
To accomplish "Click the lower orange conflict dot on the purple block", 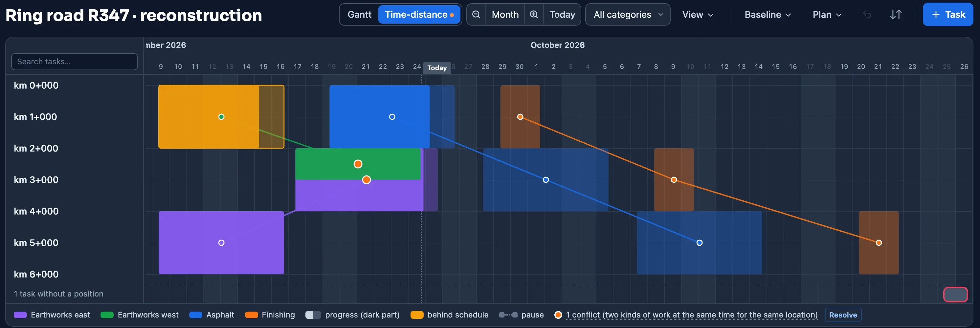I will [367, 180].
